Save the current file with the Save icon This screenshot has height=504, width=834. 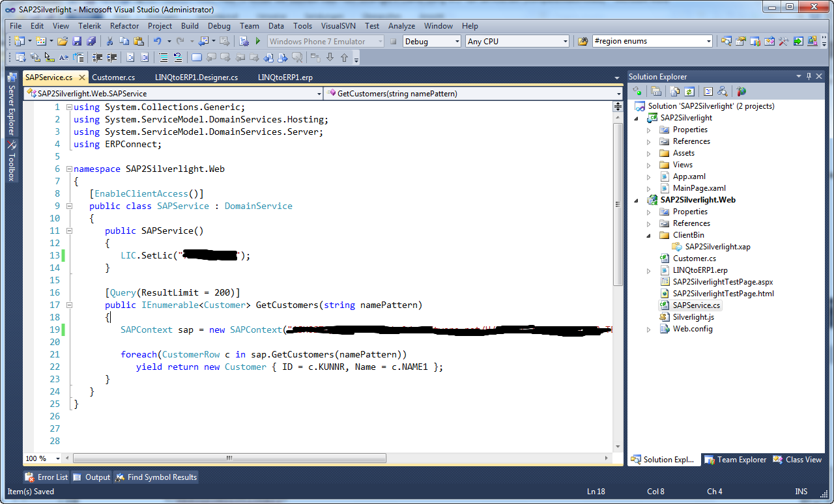[77, 41]
